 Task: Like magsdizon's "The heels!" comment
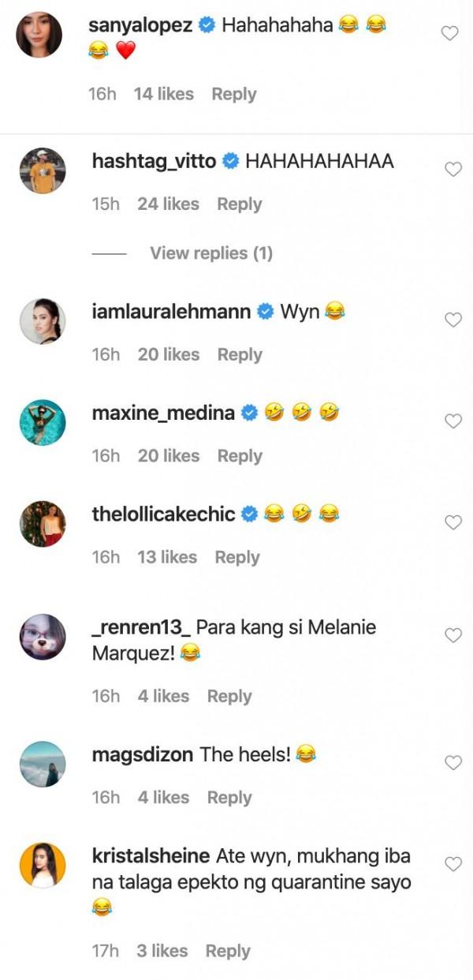[453, 763]
